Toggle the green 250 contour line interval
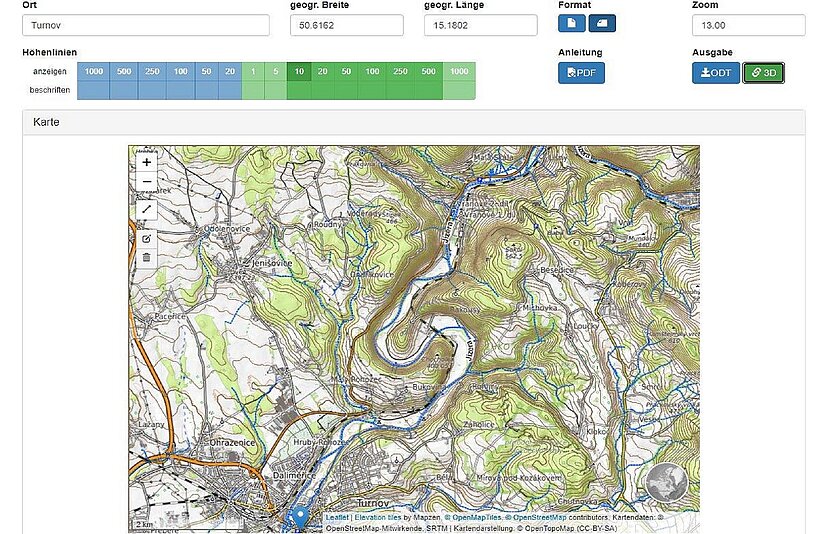This screenshot has width=840, height=534. [400, 72]
